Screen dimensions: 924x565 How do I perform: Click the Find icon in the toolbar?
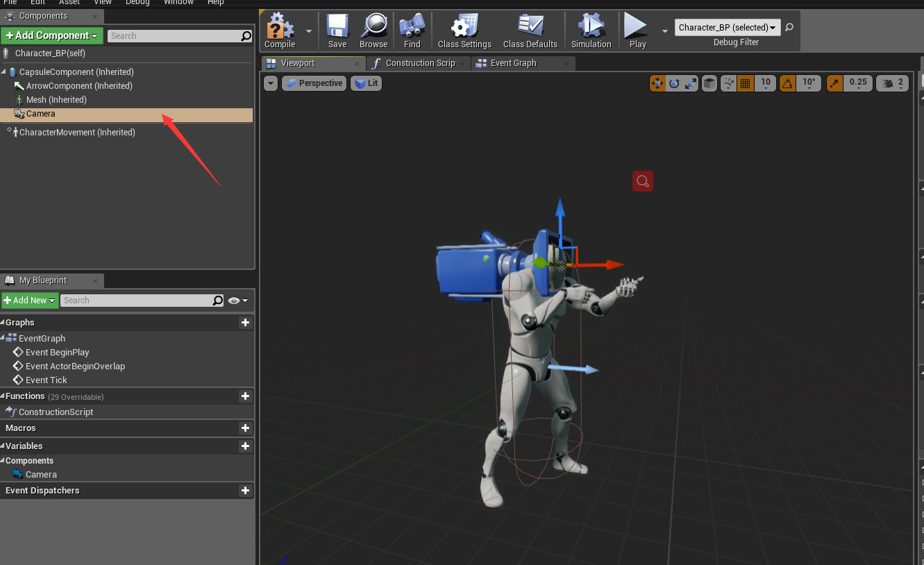point(412,28)
